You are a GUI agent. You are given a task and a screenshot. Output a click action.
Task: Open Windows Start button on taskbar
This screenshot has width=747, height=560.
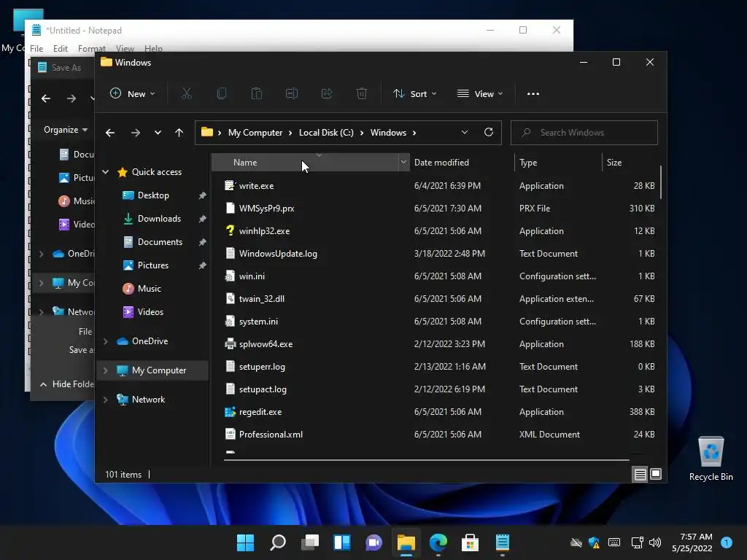pos(245,542)
